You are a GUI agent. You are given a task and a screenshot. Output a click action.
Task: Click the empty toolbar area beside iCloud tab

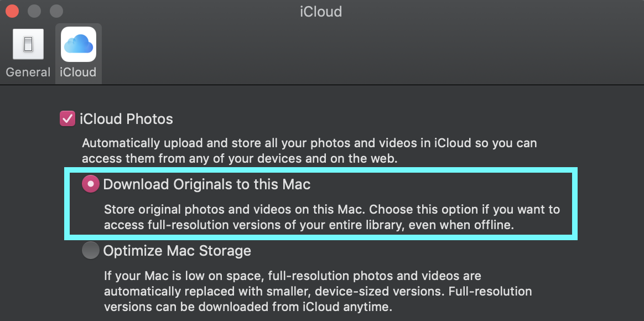[370, 54]
